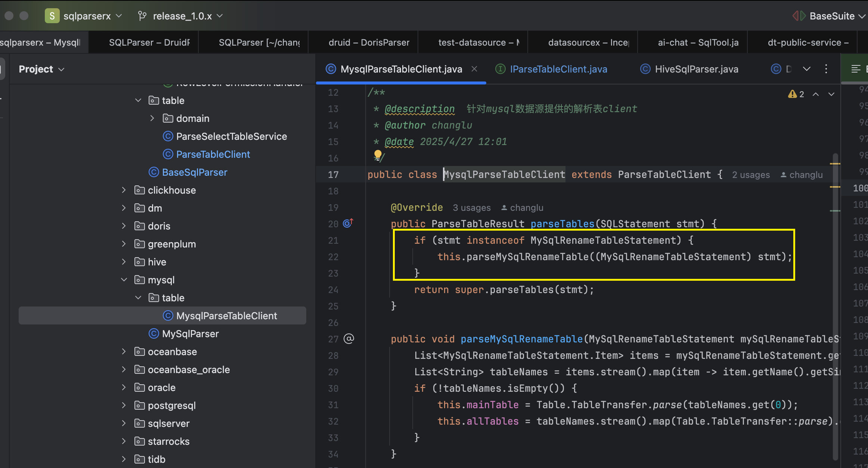The image size is (868, 468).
Task: Click MySqlParser class icon
Action: [x=154, y=333]
